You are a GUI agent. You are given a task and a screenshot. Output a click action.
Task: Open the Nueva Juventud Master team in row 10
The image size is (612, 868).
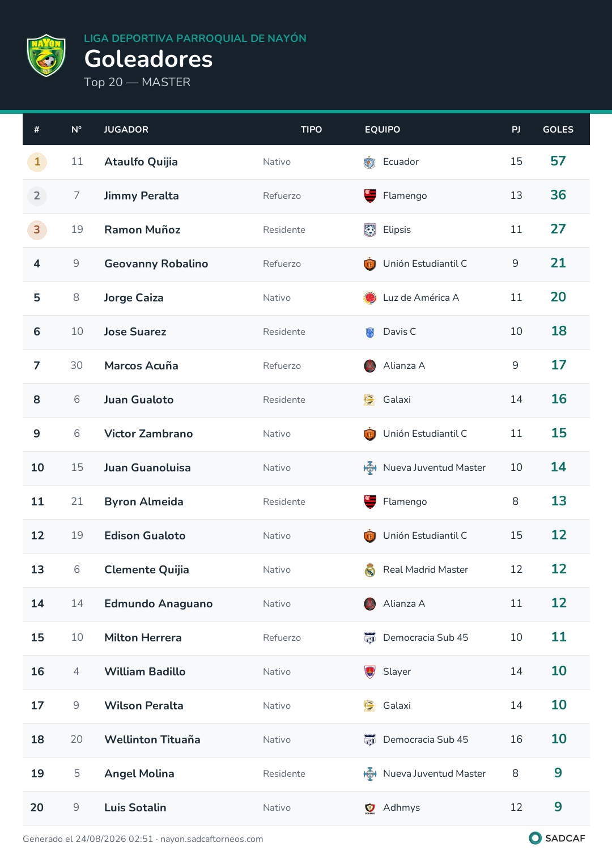click(434, 468)
